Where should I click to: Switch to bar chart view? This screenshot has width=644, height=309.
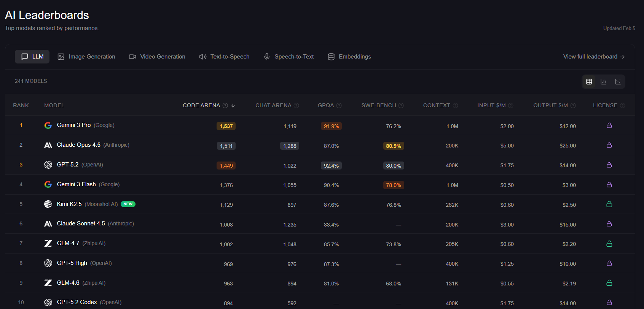pyautogui.click(x=603, y=82)
